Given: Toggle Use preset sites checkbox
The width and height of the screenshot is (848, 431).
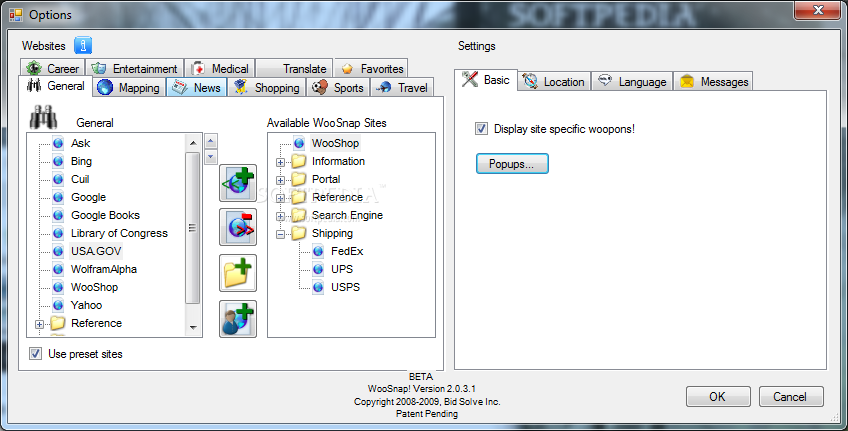Looking at the screenshot, I should click(36, 354).
